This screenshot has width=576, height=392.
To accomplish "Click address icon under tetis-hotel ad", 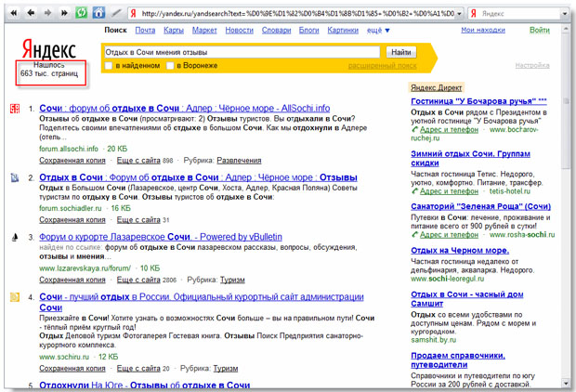I will [x=414, y=191].
